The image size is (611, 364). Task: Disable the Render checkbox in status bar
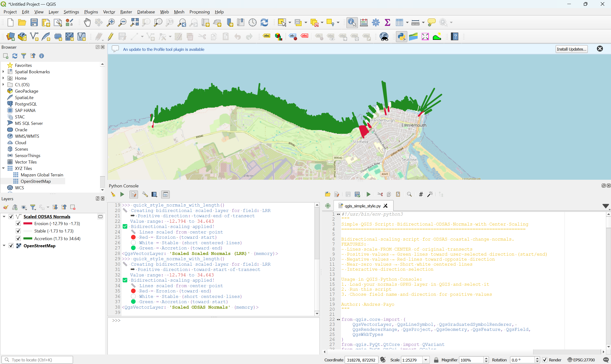545,360
